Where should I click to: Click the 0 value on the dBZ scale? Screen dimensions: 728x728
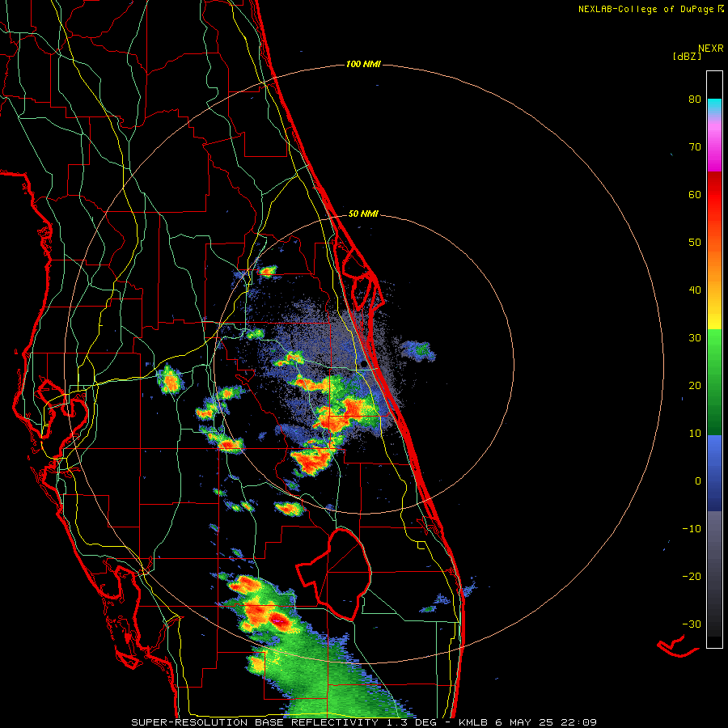[x=698, y=481]
